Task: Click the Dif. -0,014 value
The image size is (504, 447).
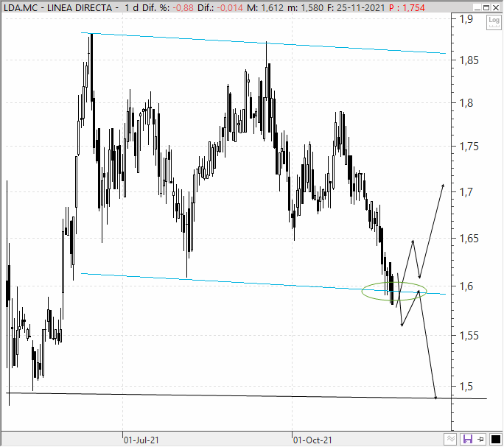Action: (229, 7)
